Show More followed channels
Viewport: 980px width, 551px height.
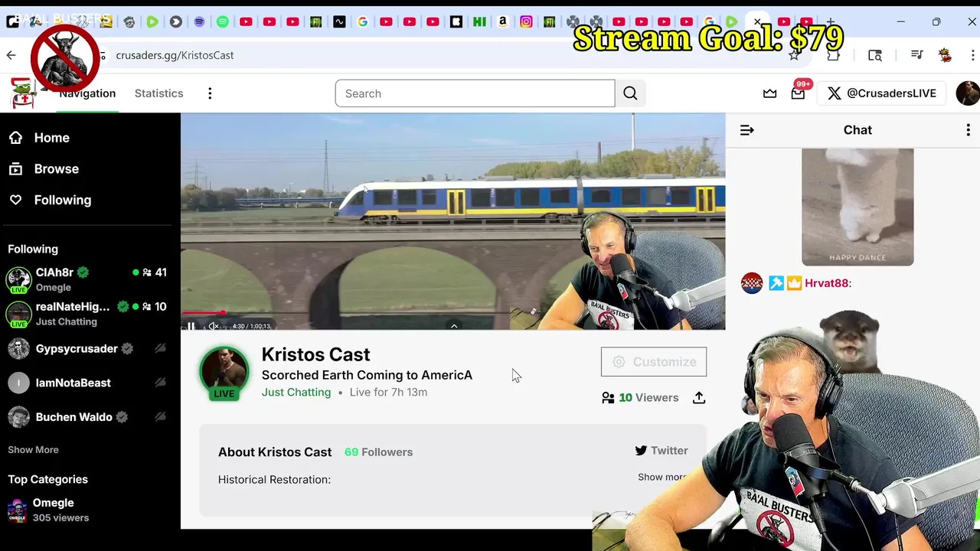(x=33, y=450)
